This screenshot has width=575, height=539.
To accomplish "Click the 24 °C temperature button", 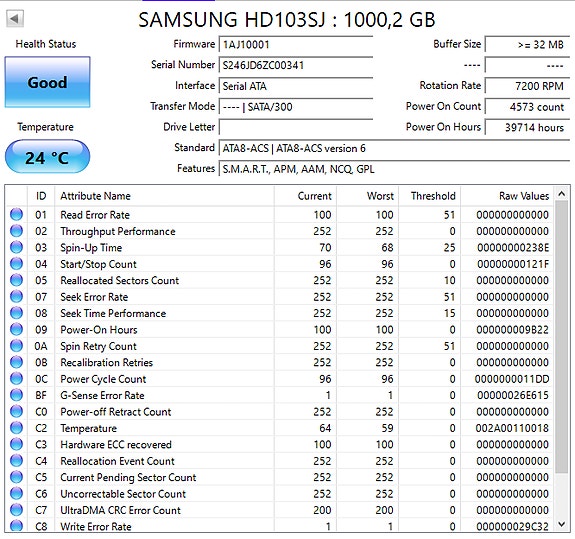I will point(47,157).
